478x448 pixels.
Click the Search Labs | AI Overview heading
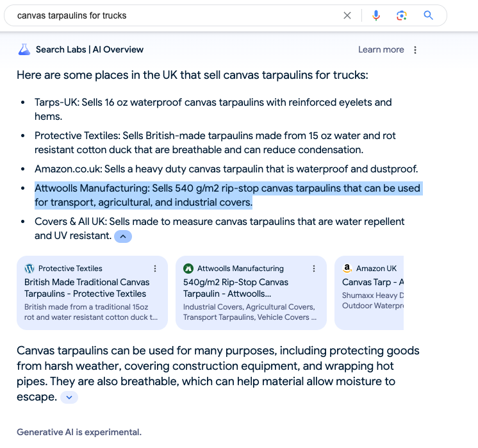click(x=90, y=49)
